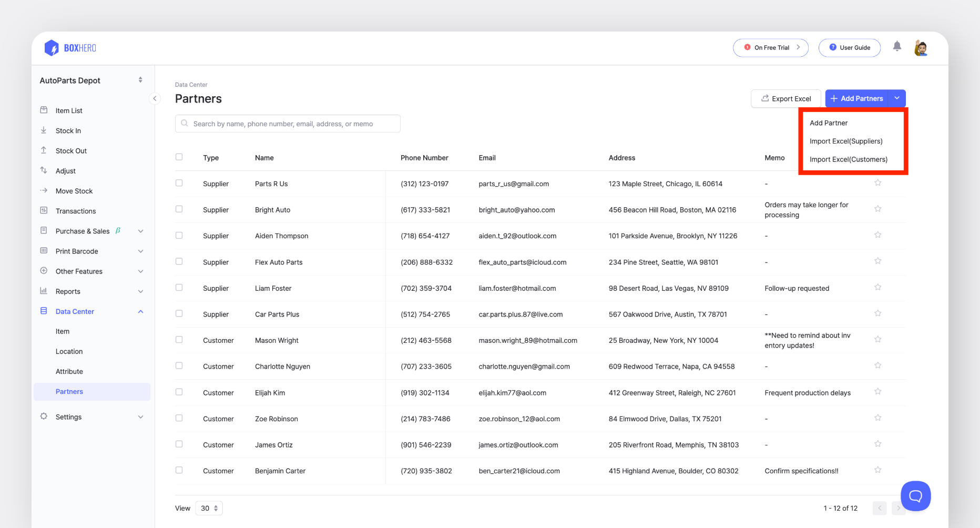This screenshot has height=528, width=980.
Task: Select the Mason Wright row checkbox
Action: (x=179, y=340)
